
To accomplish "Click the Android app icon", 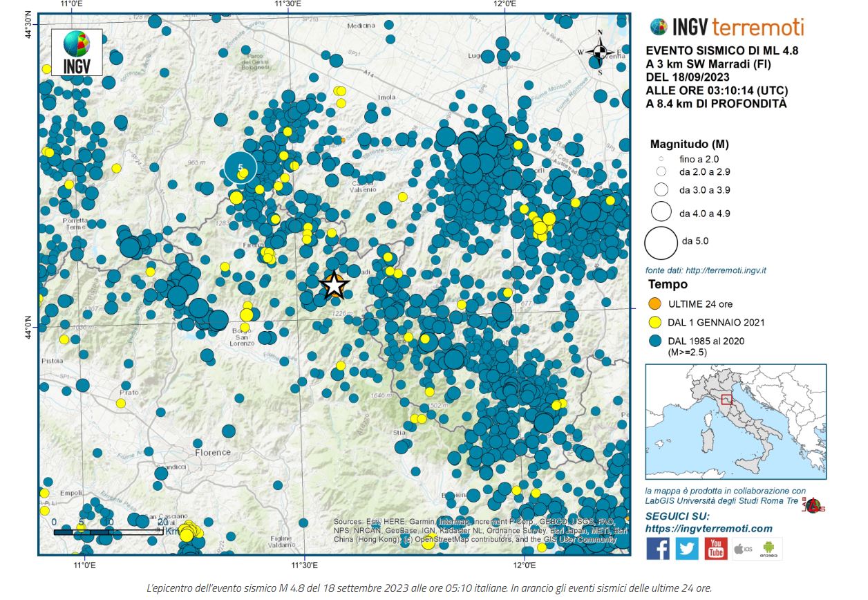I will [769, 549].
